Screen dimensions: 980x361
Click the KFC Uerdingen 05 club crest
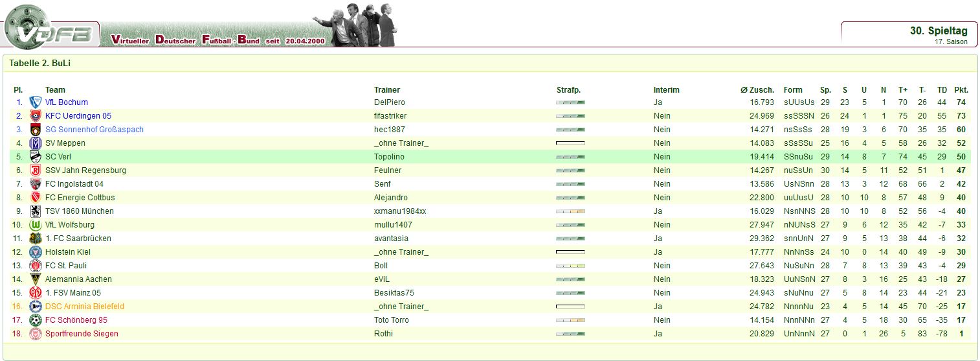(x=36, y=116)
